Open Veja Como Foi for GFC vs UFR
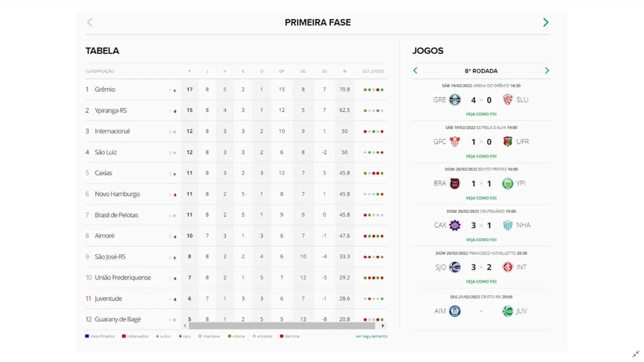Image resolution: width=644 pixels, height=362 pixels. [x=481, y=156]
